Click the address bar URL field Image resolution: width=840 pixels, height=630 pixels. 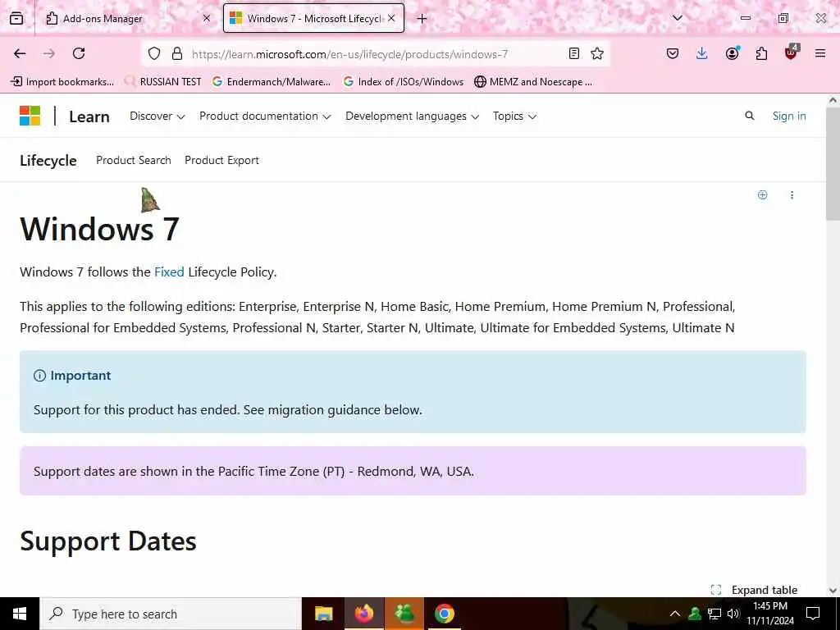click(x=375, y=54)
